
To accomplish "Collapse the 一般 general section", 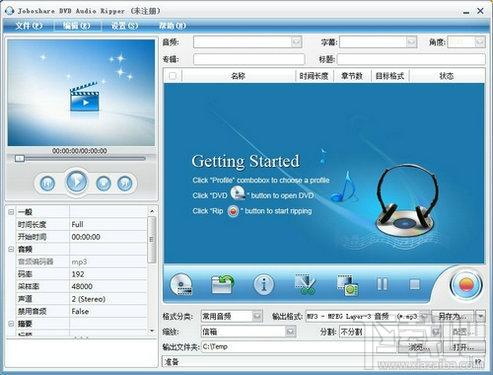I will [x=11, y=212].
